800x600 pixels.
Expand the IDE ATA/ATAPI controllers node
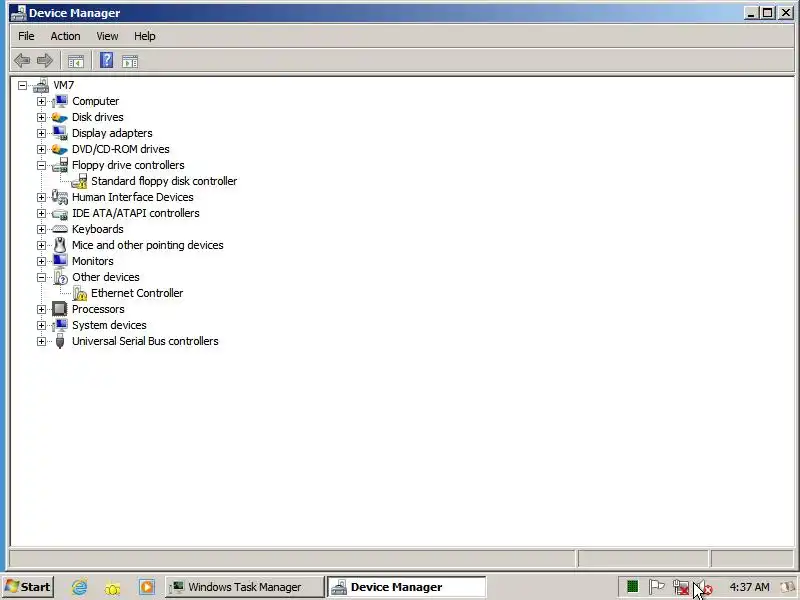[41, 213]
